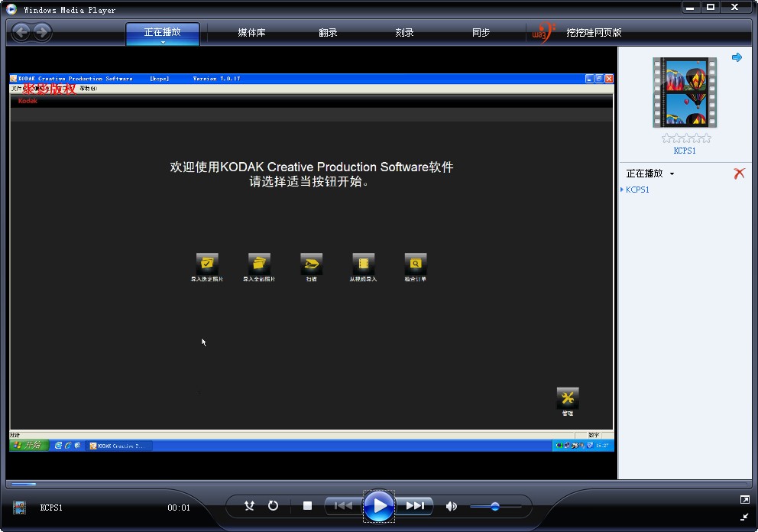Click the Windows Media Player logo icon
758x532 pixels.
click(x=11, y=8)
